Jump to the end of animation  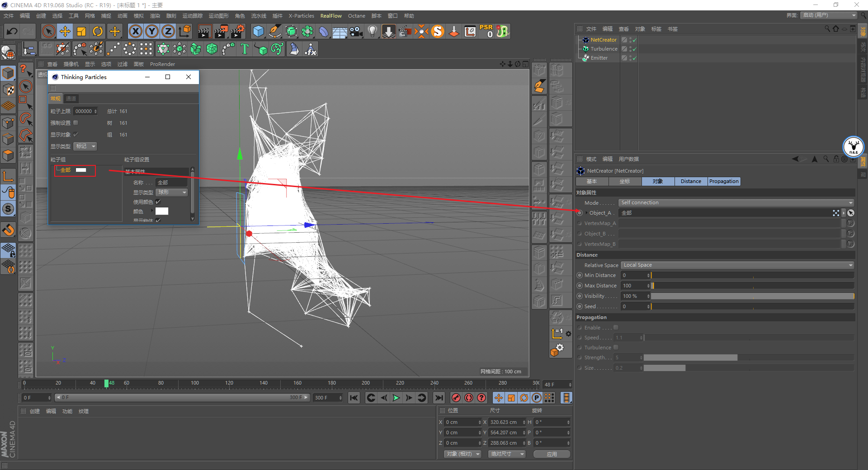(x=439, y=398)
